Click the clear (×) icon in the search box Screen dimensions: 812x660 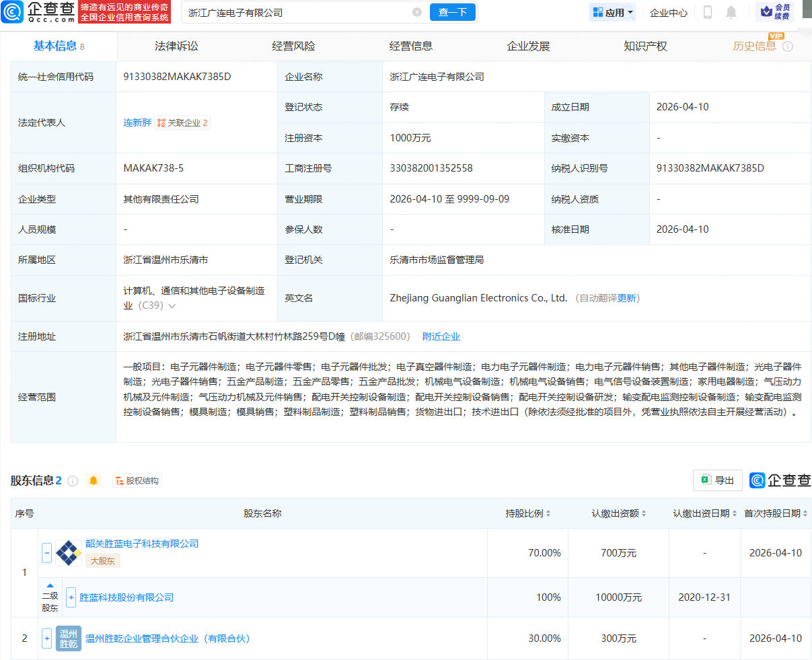416,12
